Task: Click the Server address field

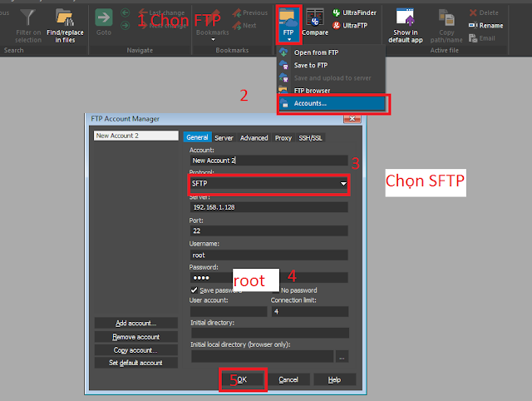Action: [268, 207]
